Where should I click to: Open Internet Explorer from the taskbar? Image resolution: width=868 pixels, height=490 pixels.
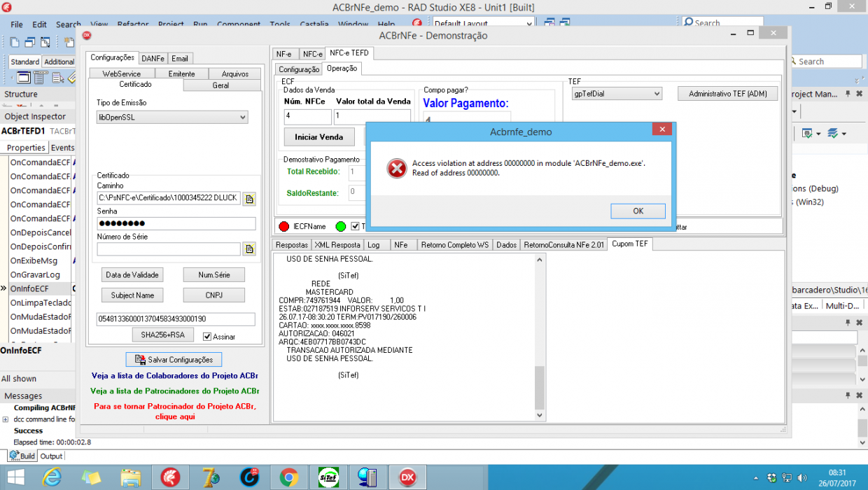coord(52,477)
